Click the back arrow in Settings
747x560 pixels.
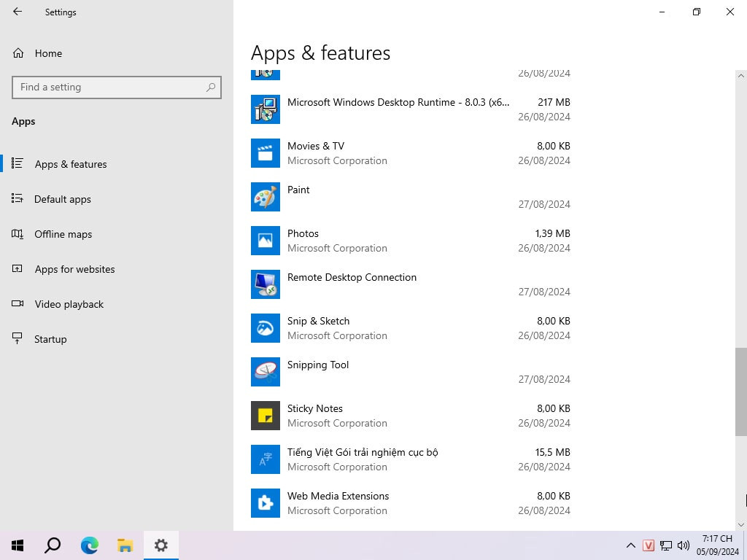pos(18,12)
